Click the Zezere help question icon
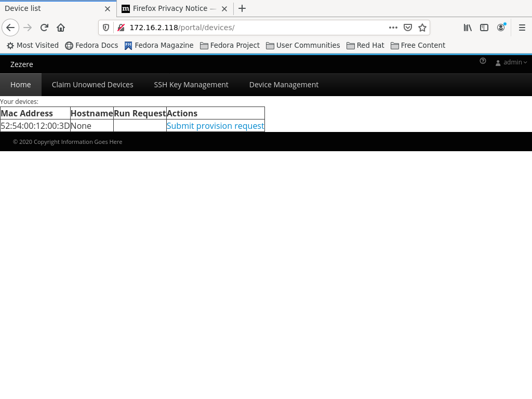The width and height of the screenshot is (532, 399). (x=483, y=61)
